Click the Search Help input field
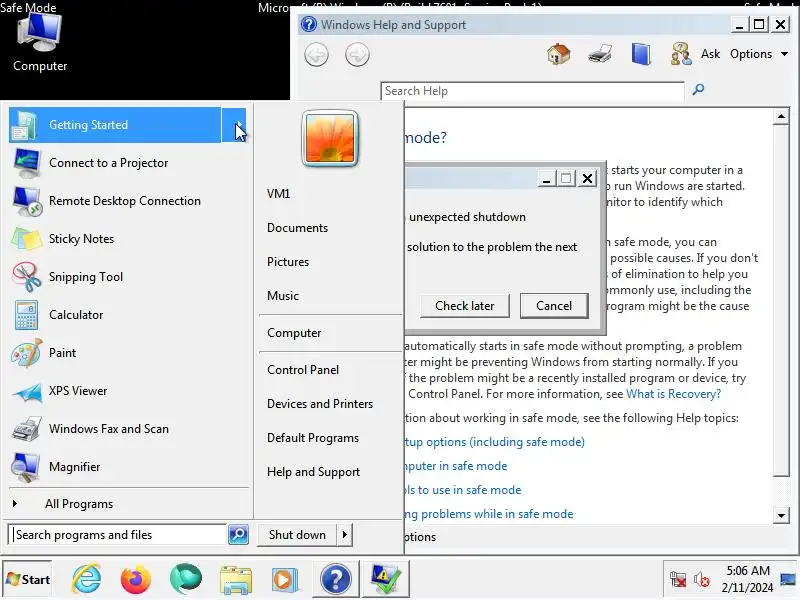The height and width of the screenshot is (600, 800). click(x=532, y=91)
